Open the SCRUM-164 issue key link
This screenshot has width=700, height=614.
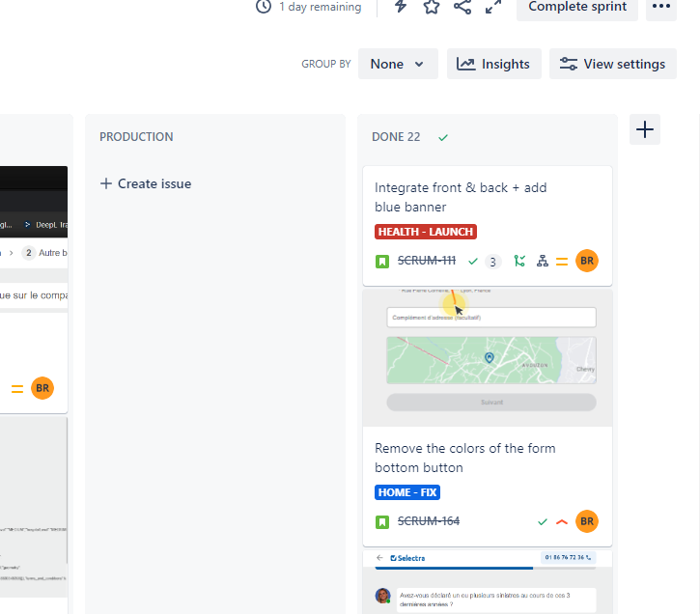click(x=428, y=520)
